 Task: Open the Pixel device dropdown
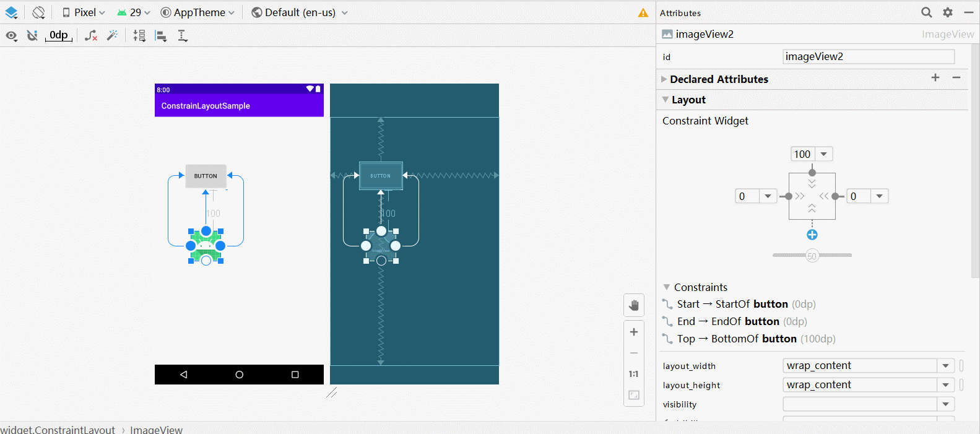point(84,12)
